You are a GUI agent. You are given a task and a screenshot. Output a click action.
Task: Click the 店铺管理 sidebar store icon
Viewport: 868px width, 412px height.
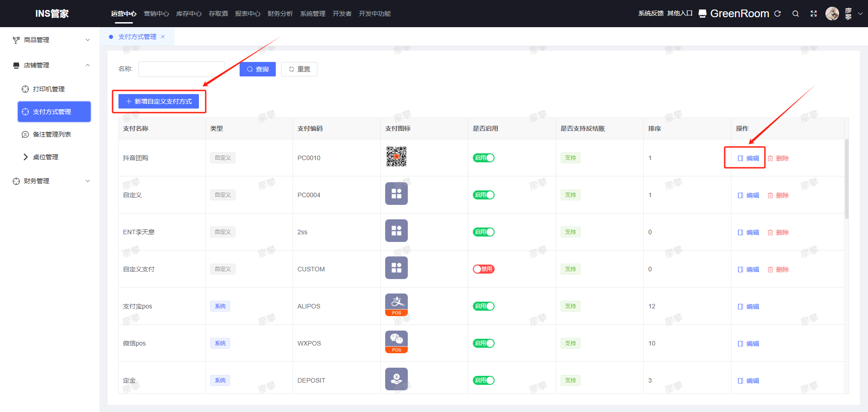click(x=16, y=65)
